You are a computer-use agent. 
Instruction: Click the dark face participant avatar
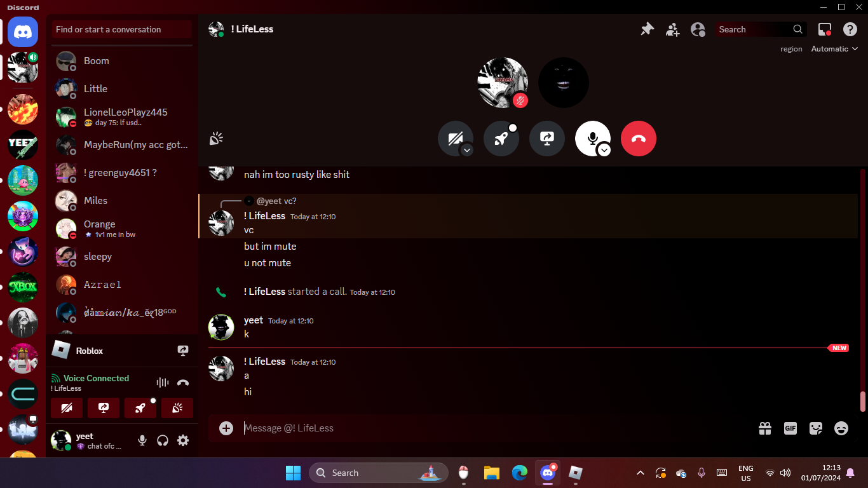(564, 83)
